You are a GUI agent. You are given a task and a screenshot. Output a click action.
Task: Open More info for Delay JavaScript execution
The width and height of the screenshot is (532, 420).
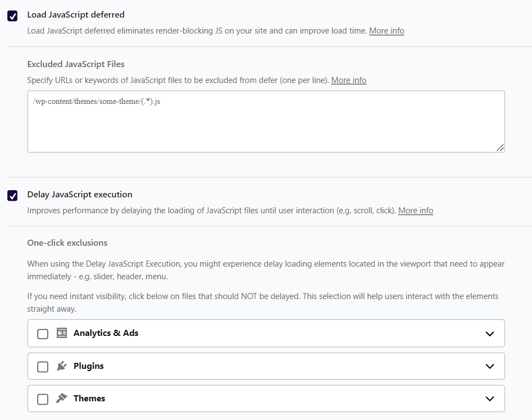tap(415, 210)
